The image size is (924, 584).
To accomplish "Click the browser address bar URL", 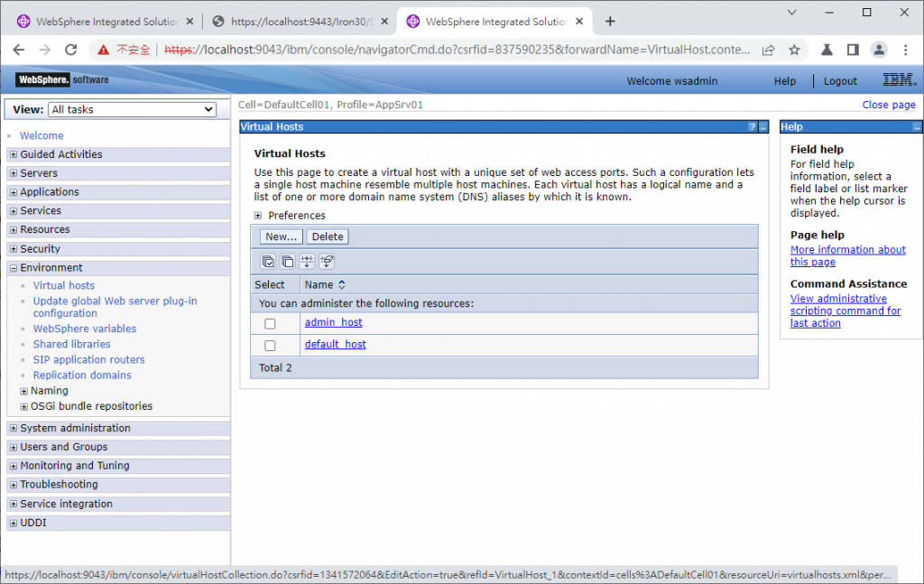I will [457, 50].
